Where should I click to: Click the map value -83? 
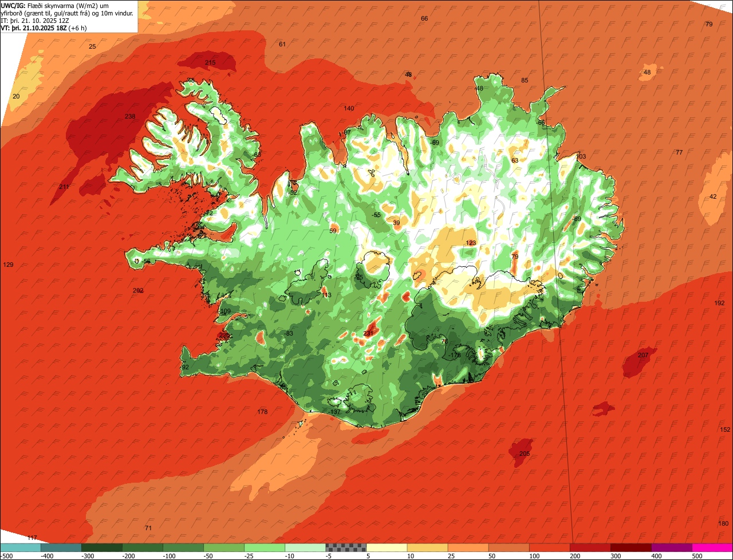click(x=289, y=334)
